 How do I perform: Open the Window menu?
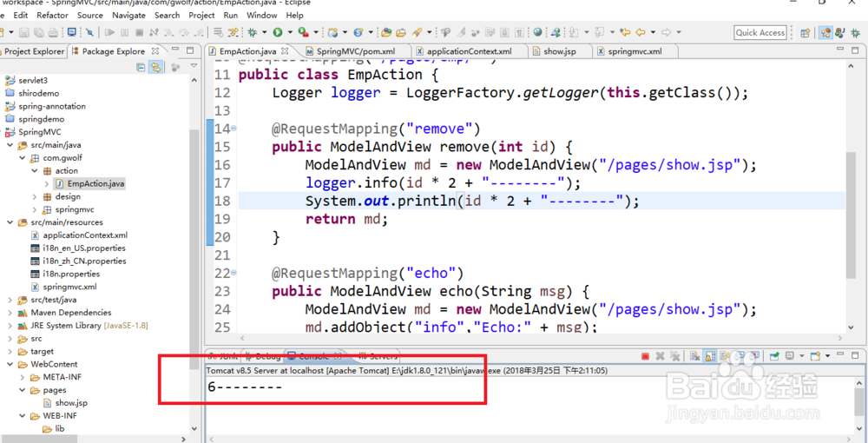[262, 15]
